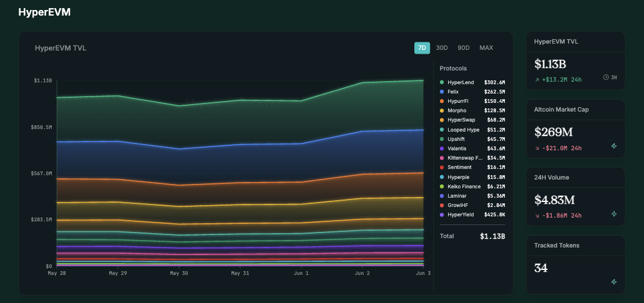Click the red down-arrow icon next to -$1.86M
This screenshot has height=303, width=644.
tap(537, 216)
